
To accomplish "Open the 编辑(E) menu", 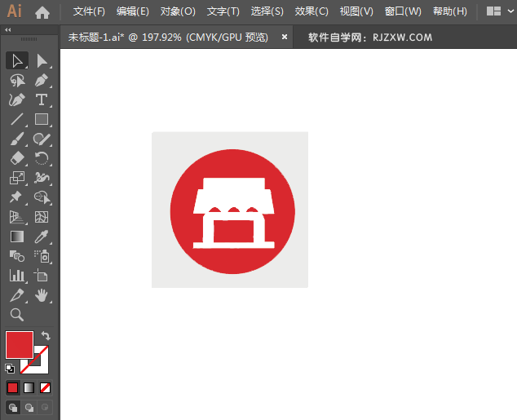I will [x=133, y=11].
